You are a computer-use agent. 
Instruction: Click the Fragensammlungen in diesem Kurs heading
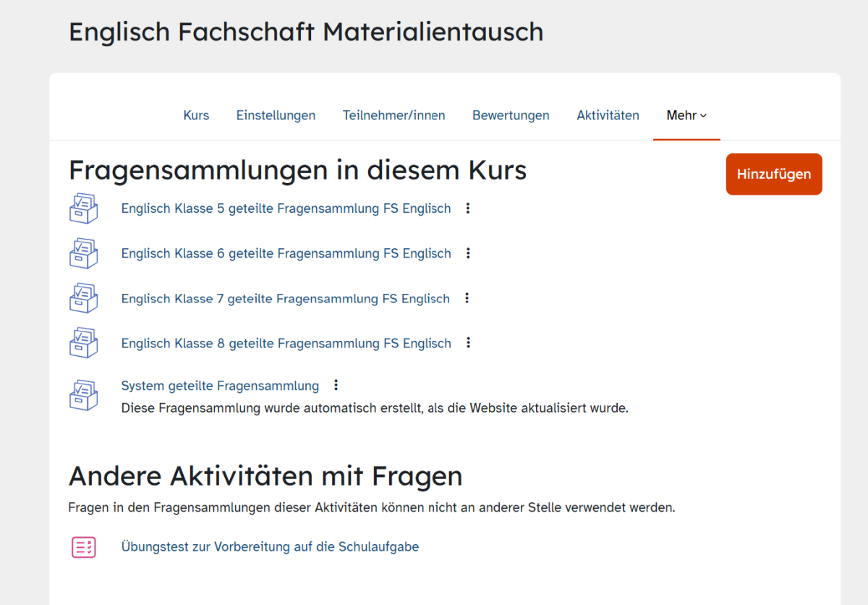297,171
